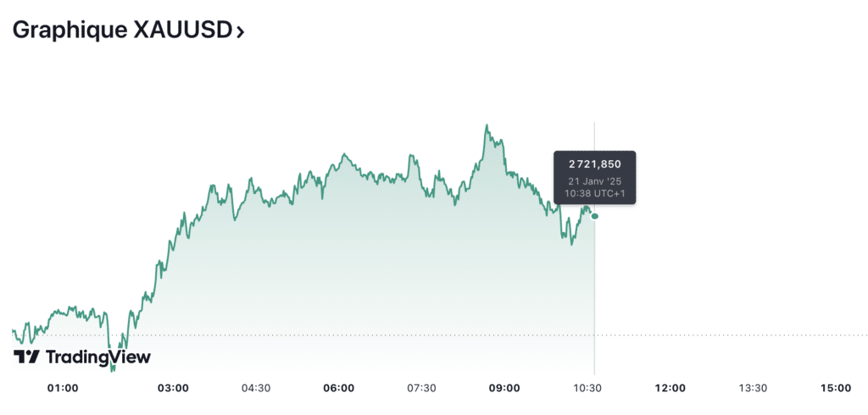868x415 pixels.
Task: Open the Graphique XAUUSD title link
Action: [x=122, y=30]
